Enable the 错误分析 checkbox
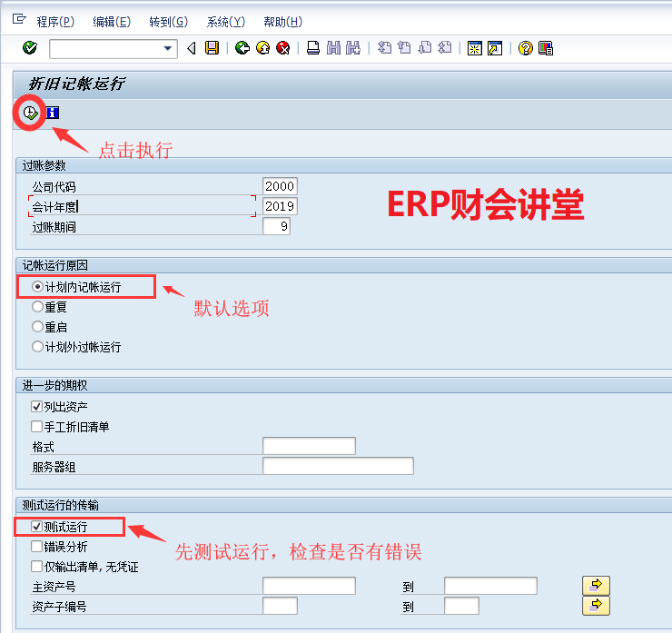This screenshot has width=672, height=633. point(37,547)
